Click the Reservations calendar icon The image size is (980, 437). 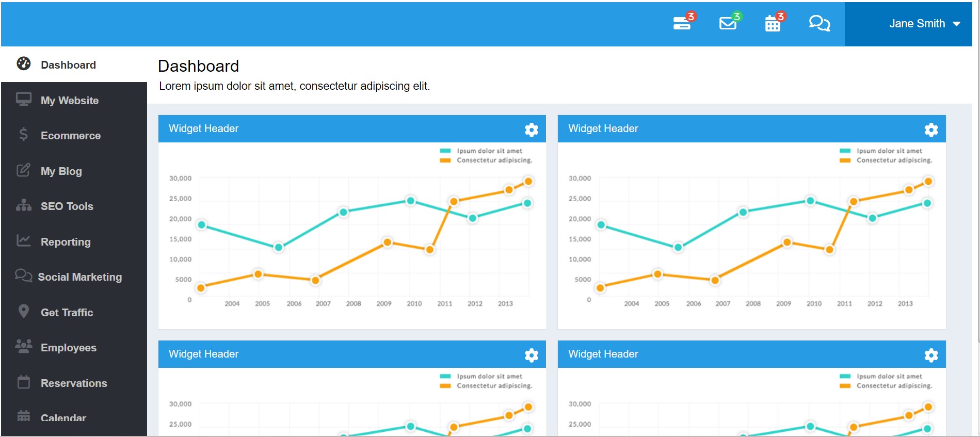[24, 382]
